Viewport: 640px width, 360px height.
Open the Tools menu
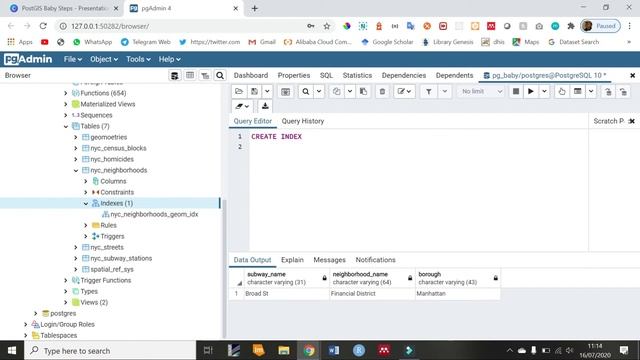(138, 59)
